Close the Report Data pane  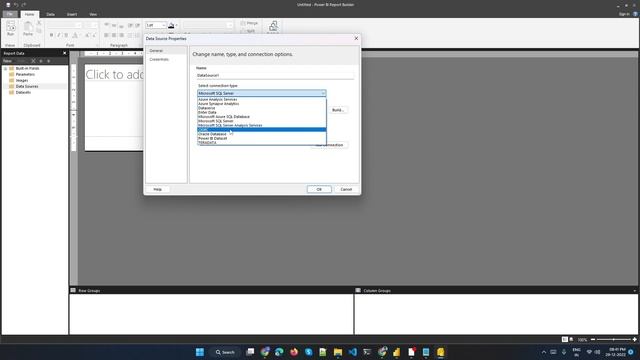pos(64,53)
